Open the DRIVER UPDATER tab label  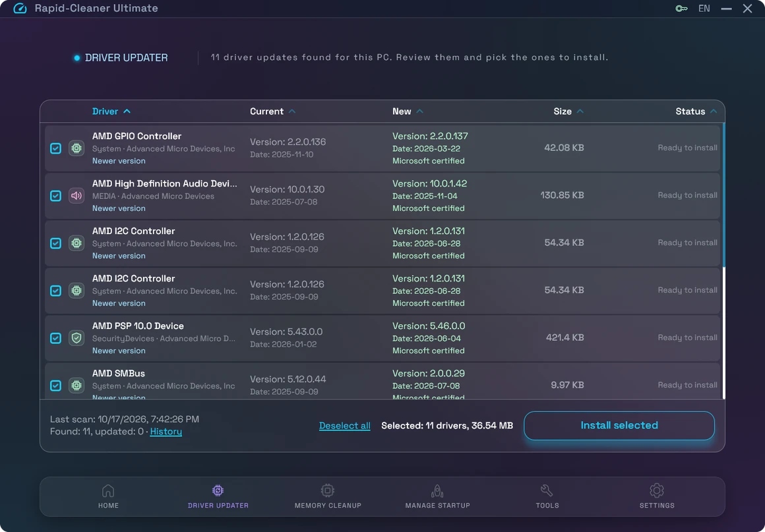pos(218,506)
